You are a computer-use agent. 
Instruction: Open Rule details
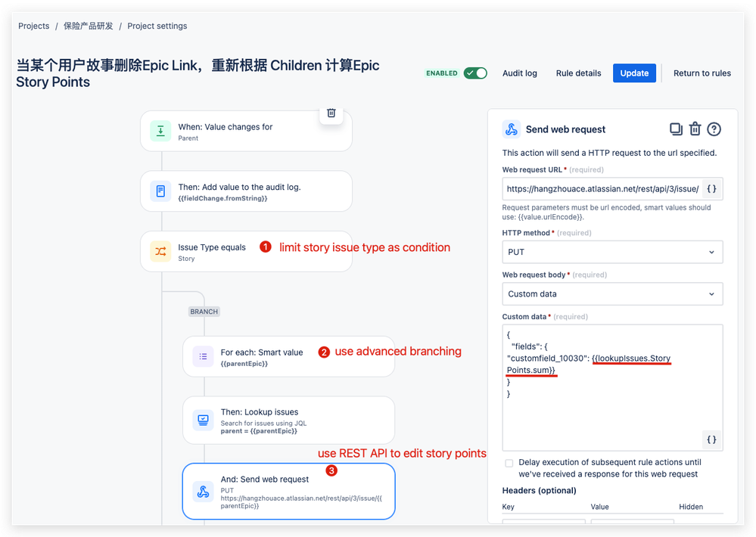[x=579, y=73]
